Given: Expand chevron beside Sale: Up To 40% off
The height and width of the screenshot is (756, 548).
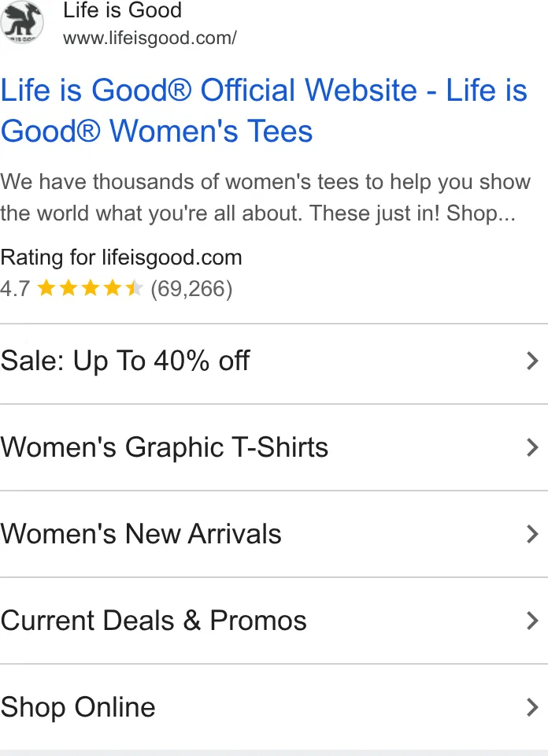Looking at the screenshot, I should [x=532, y=361].
